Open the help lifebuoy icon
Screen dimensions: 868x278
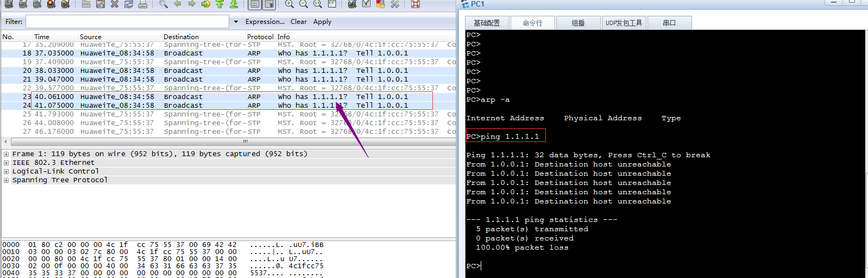click(x=416, y=4)
